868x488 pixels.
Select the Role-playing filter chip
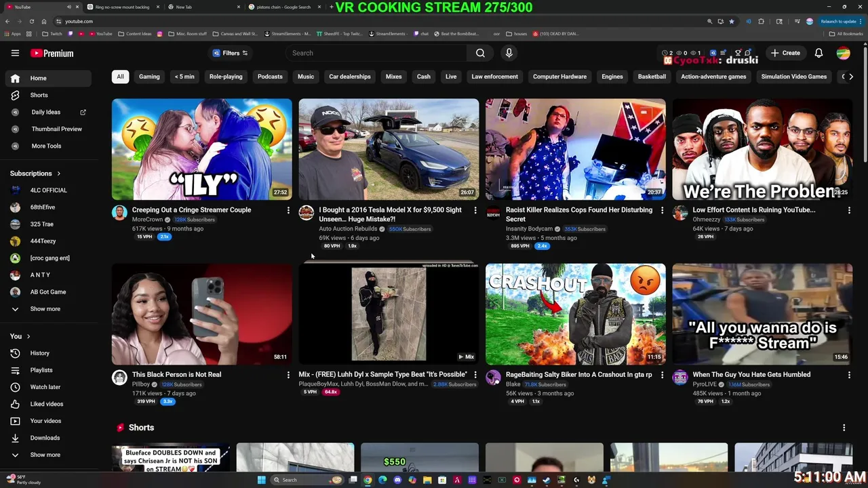click(226, 77)
